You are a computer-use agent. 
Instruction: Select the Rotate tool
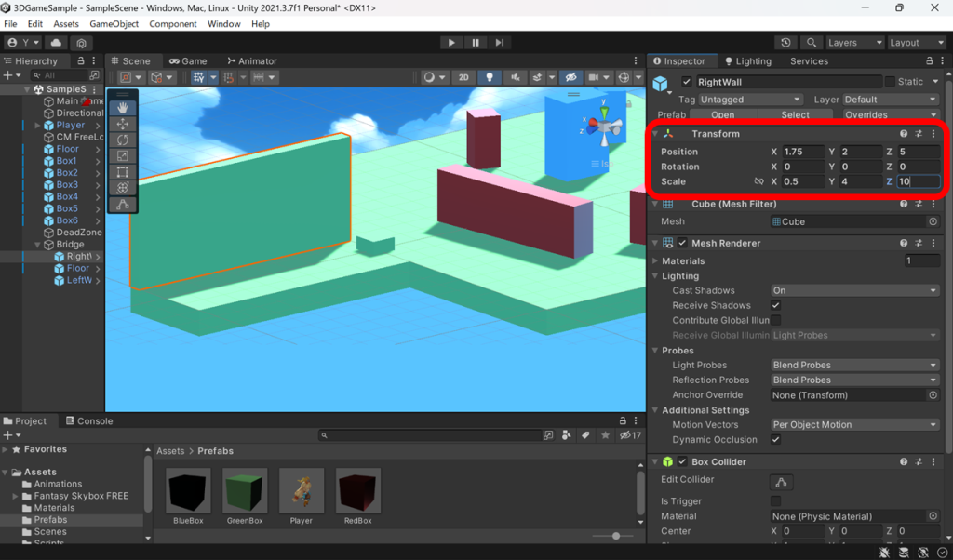pos(124,140)
